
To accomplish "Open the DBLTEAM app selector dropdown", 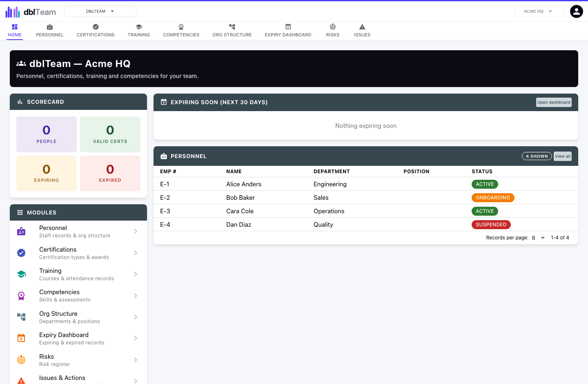I will pos(101,11).
